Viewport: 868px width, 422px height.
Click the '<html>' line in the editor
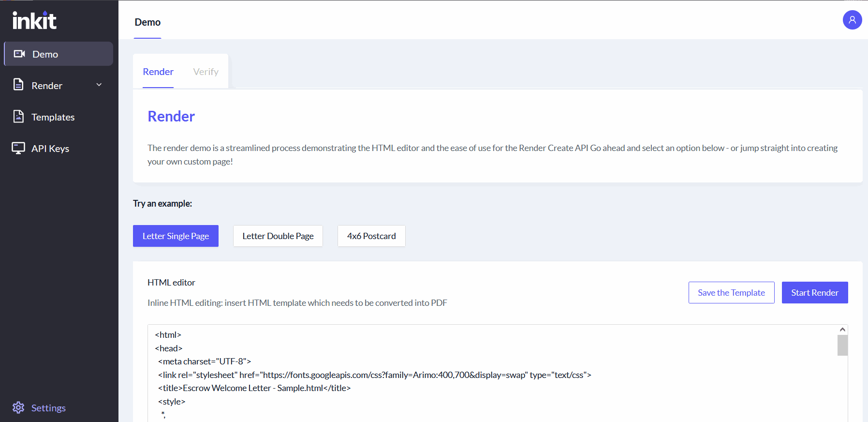click(x=168, y=334)
